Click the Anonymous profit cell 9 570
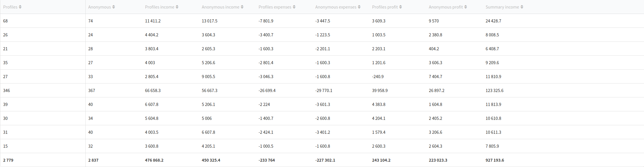Image resolution: width=644 pixels, height=167 pixels. (x=434, y=21)
